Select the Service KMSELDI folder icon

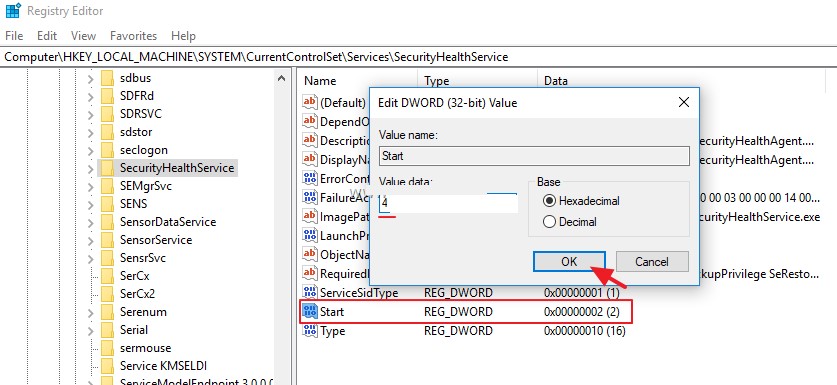107,366
